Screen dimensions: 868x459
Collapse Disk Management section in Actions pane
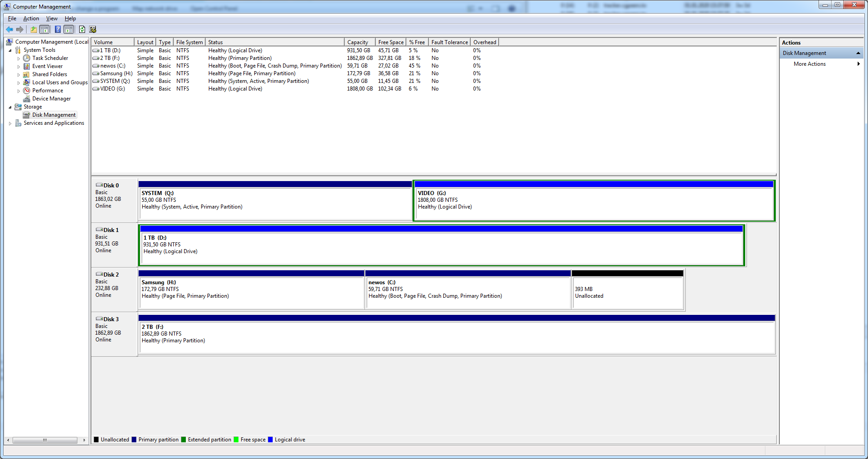coord(858,53)
